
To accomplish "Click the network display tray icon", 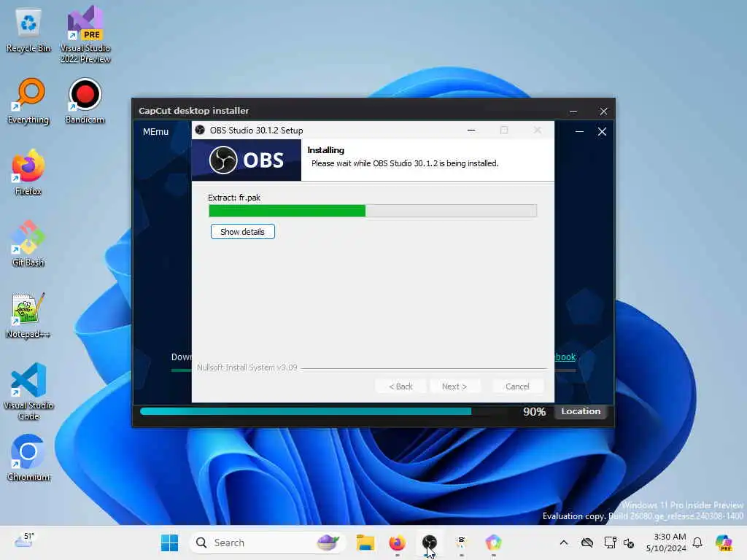I will 610,542.
